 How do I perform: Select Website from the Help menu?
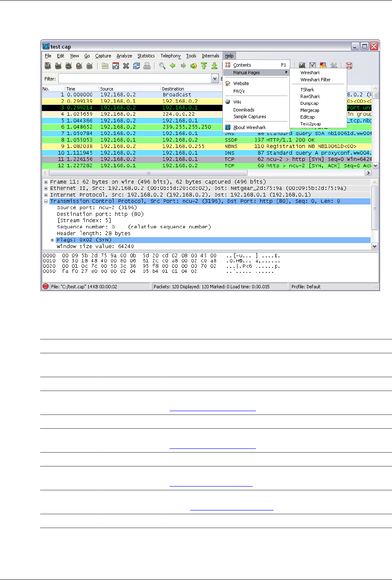(x=256, y=83)
